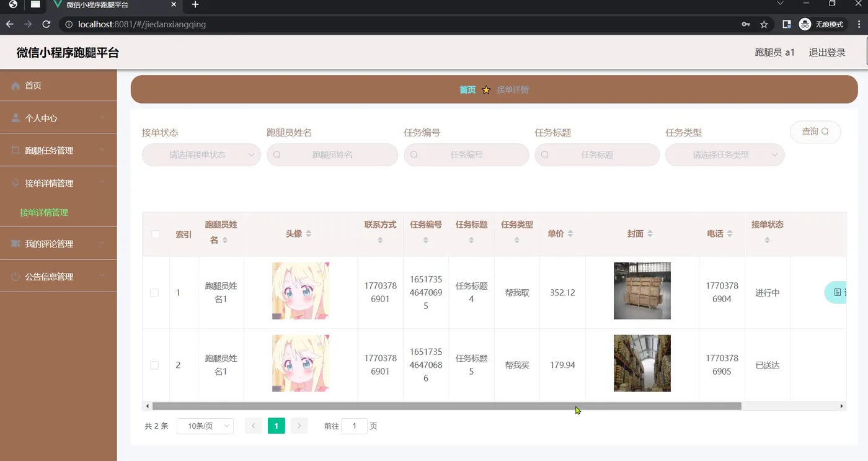
Task: Open the 10条/页 page size selector
Action: click(x=205, y=426)
